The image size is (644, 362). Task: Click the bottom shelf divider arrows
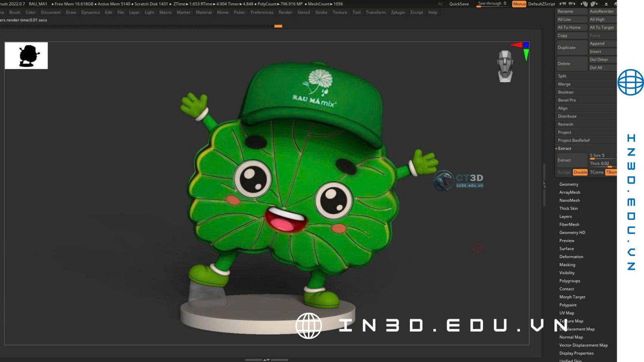267,360
